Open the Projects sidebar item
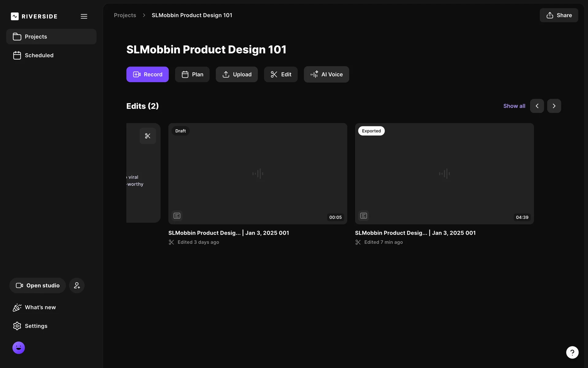588x368 pixels. point(51,36)
